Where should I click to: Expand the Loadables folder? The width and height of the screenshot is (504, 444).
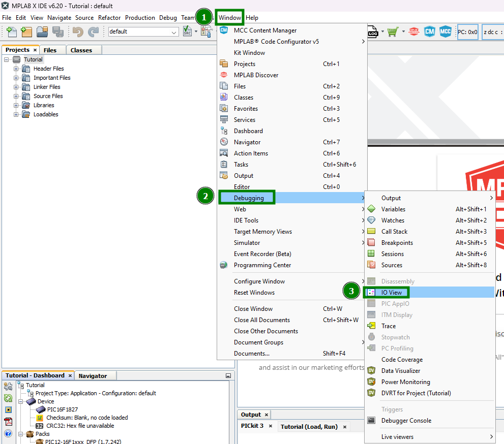point(16,115)
